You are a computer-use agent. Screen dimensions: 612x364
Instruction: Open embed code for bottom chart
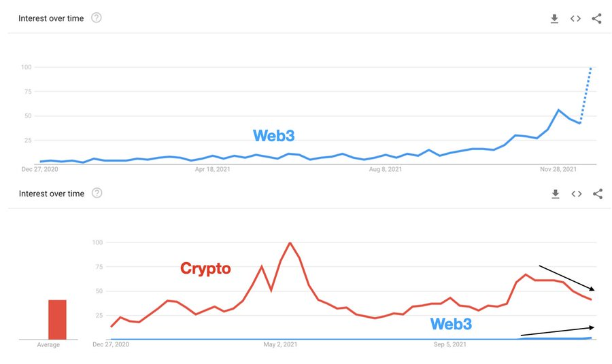click(577, 194)
